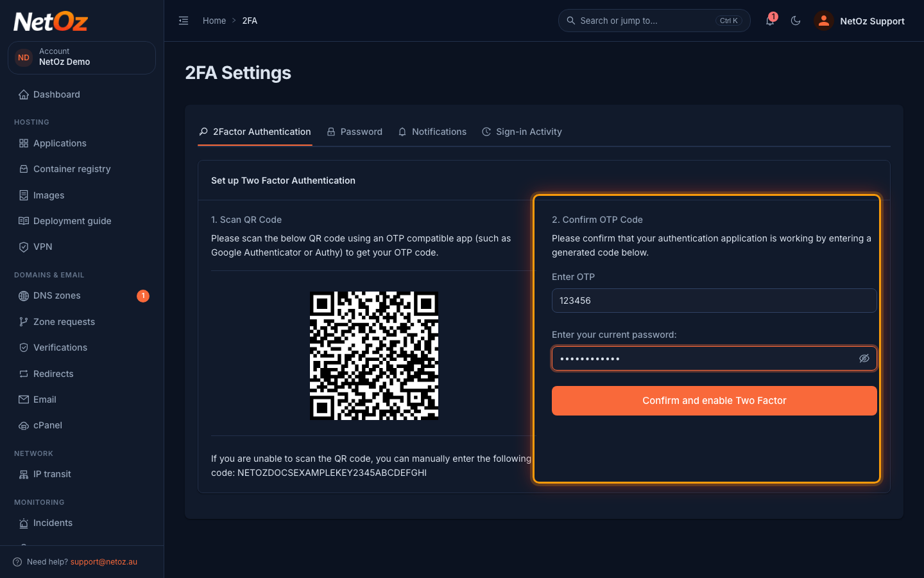Go to Home breadcrumb
This screenshot has width=924, height=578.
pos(214,21)
